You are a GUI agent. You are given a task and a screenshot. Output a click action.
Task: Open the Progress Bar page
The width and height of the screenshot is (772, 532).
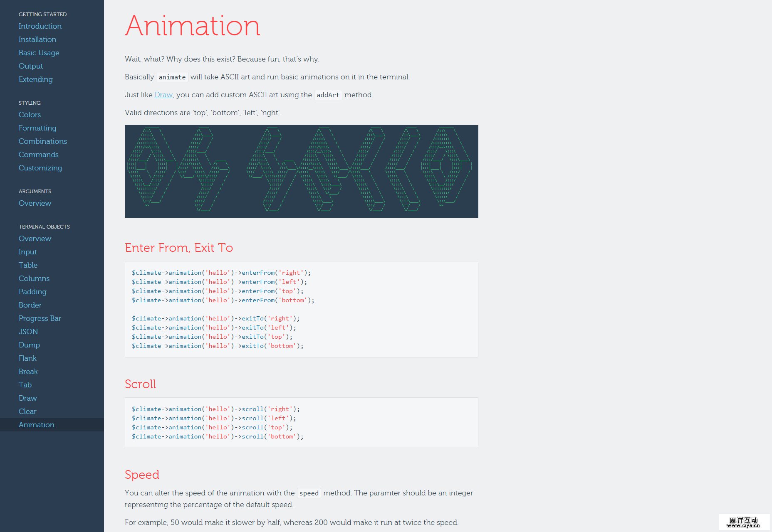40,318
